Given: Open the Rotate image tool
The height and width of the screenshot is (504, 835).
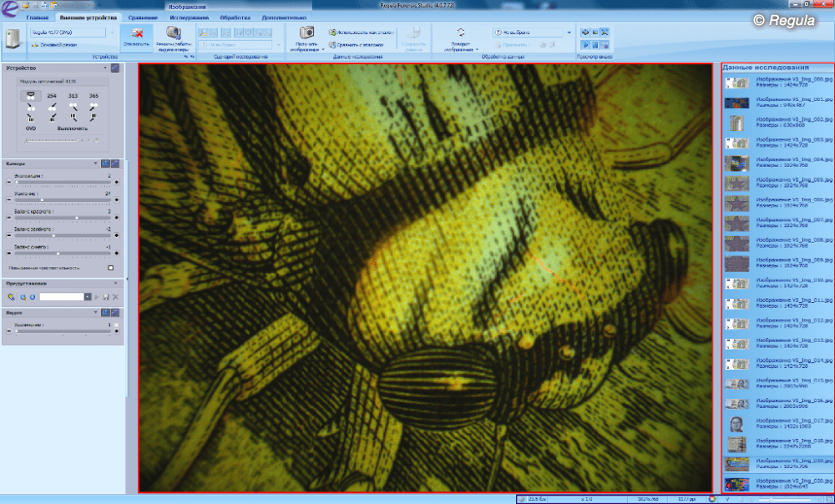Looking at the screenshot, I should pyautogui.click(x=461, y=38).
